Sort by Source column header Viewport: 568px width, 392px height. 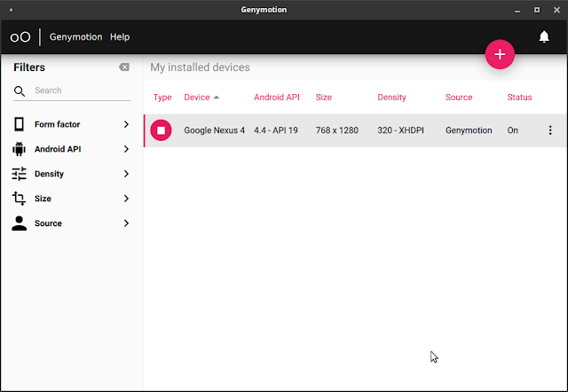[x=459, y=98]
